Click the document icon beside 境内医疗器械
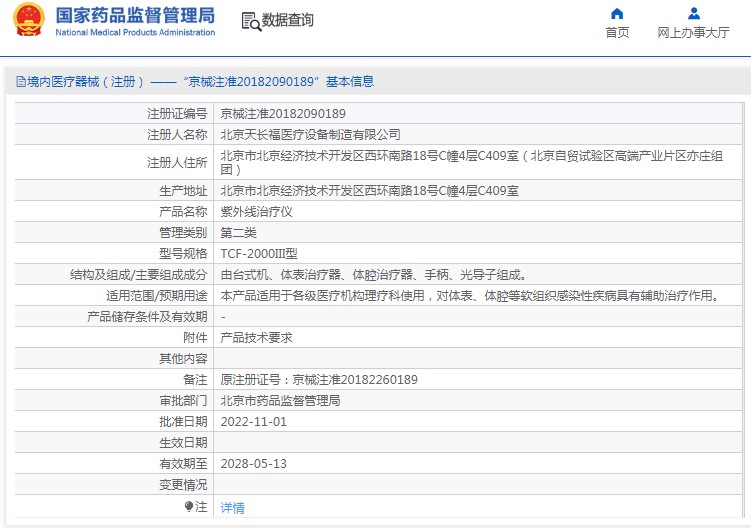The image size is (751, 528). [x=21, y=82]
